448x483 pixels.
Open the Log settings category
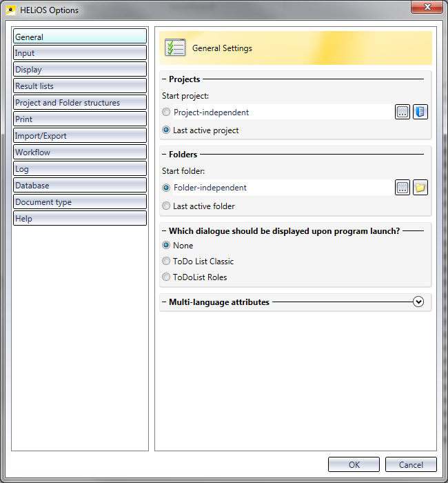(80, 169)
